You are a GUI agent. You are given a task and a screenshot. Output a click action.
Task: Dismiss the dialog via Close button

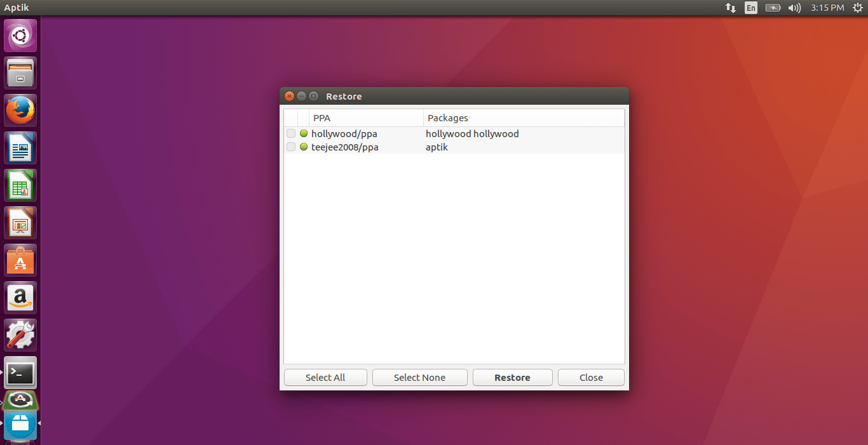[590, 377]
